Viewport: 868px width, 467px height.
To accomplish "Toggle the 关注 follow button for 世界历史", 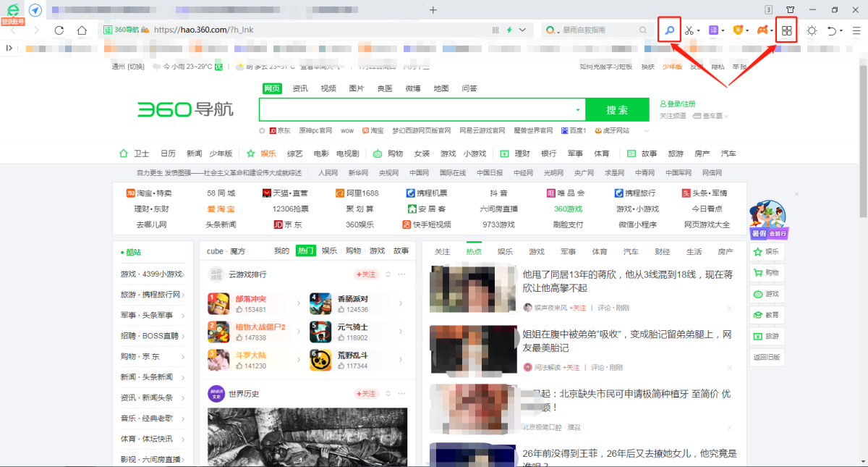I will 367,394.
